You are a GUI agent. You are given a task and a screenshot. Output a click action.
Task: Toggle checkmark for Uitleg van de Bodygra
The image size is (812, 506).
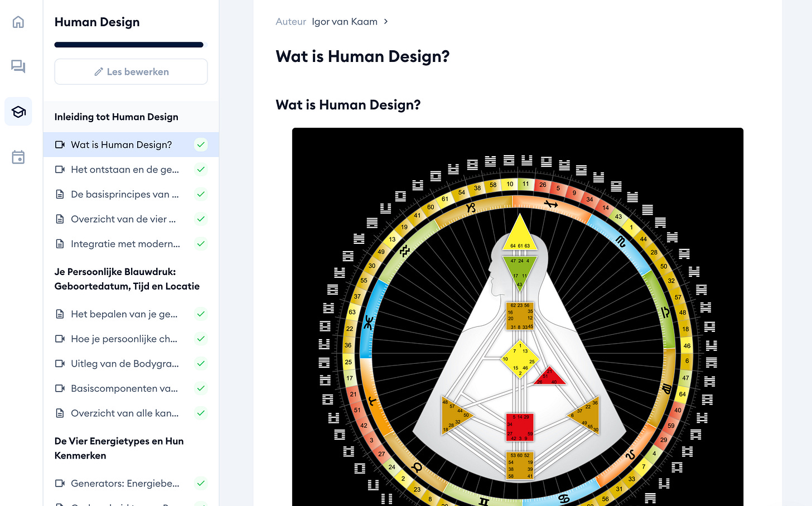pos(201,364)
